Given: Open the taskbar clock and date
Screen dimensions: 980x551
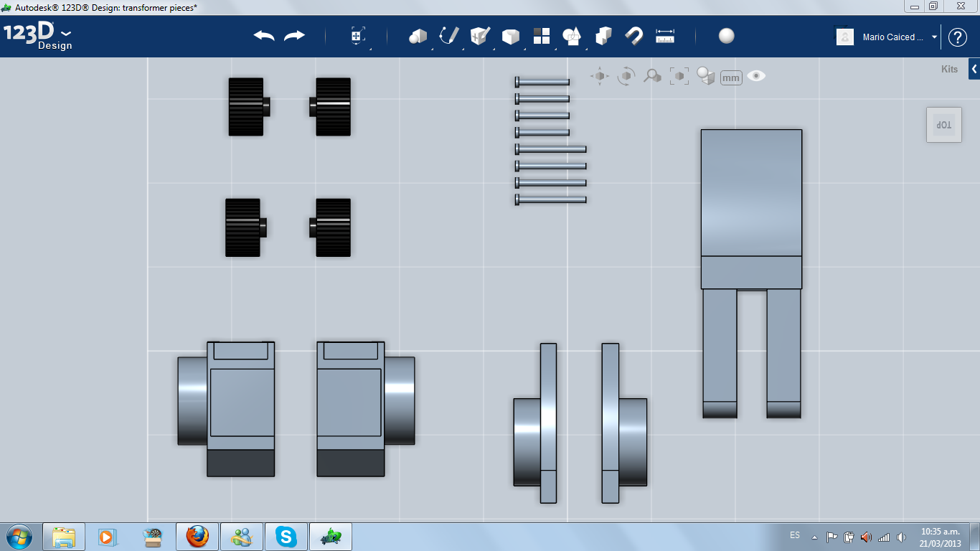Looking at the screenshot, I should pyautogui.click(x=941, y=537).
